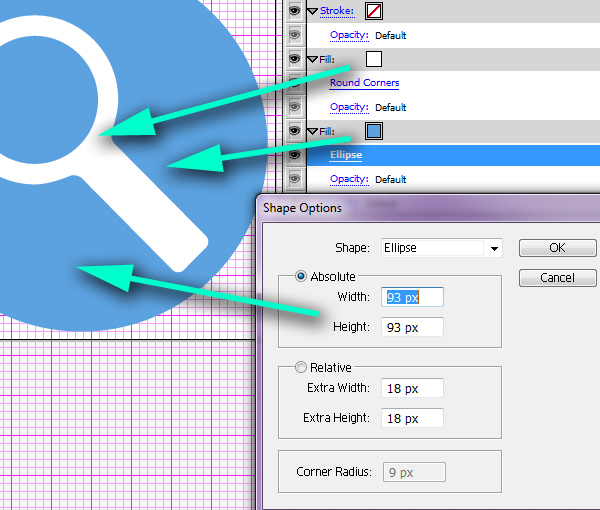Click the blue Fill color swatch

click(373, 131)
